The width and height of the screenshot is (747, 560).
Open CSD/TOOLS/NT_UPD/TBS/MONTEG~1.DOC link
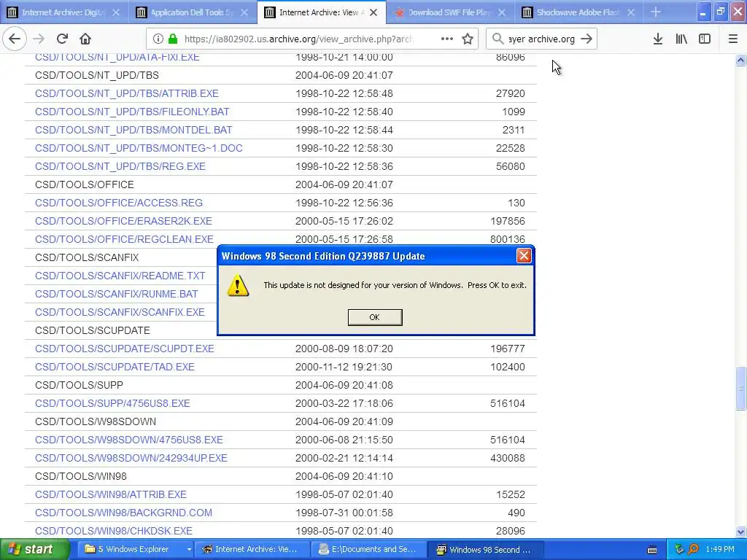pyautogui.click(x=139, y=148)
